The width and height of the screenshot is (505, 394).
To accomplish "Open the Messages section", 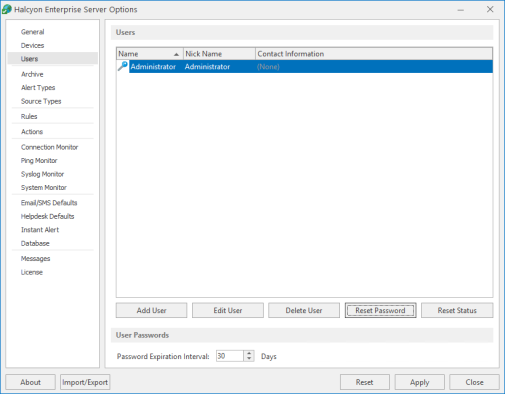I will (35, 259).
